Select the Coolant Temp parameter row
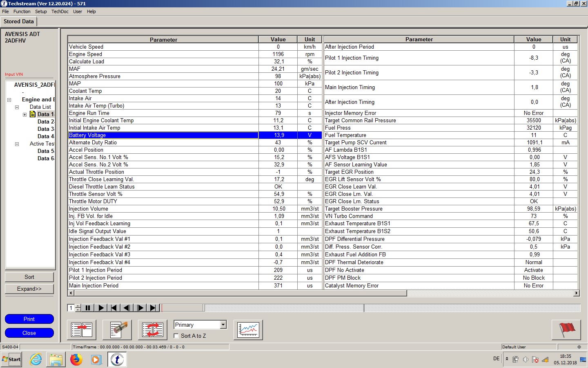The image size is (588, 368). point(195,91)
